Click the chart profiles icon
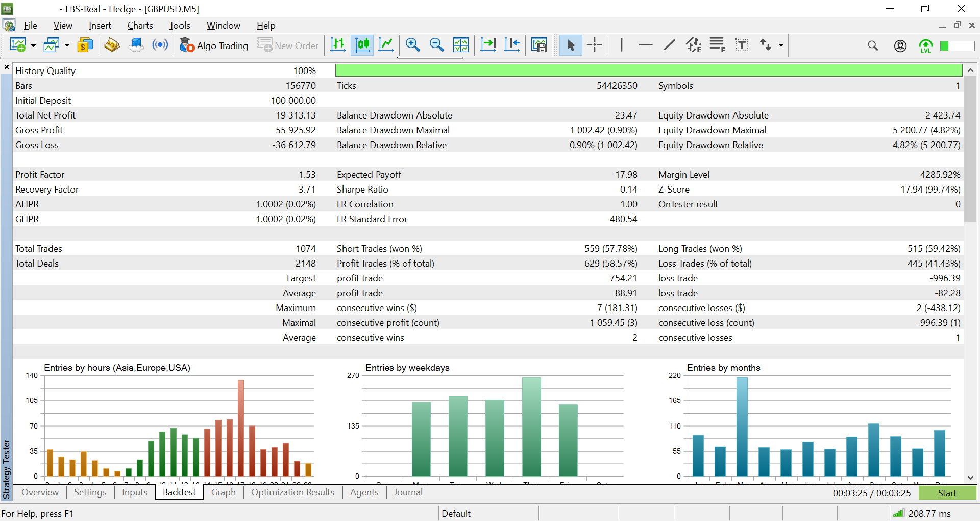The image size is (980, 521). pyautogui.click(x=52, y=45)
